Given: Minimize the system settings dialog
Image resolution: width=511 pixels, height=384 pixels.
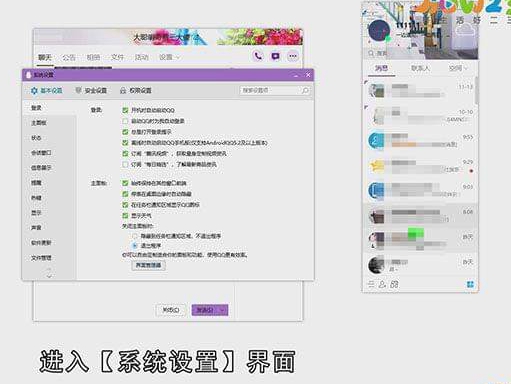Looking at the screenshot, I should pyautogui.click(x=296, y=75).
